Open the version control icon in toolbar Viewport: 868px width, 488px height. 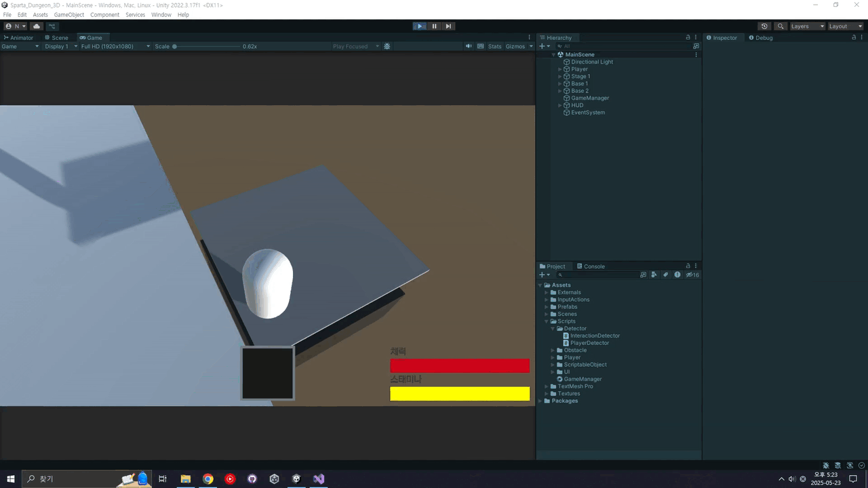pyautogui.click(x=52, y=26)
